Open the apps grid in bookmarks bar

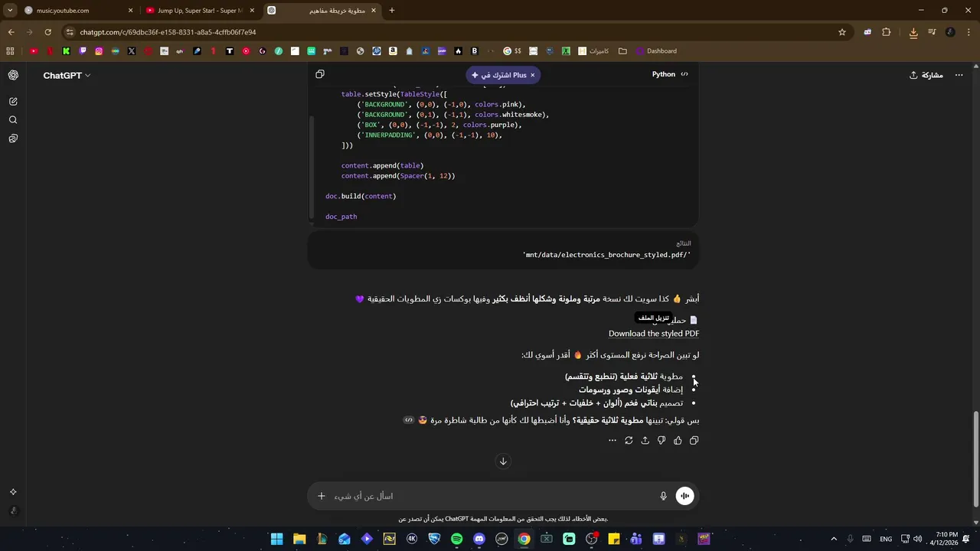tap(10, 51)
